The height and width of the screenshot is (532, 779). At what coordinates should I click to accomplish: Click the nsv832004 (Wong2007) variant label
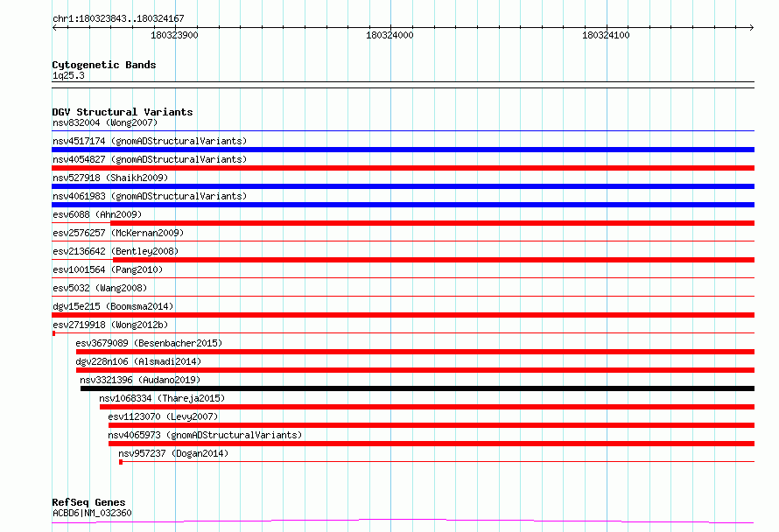pyautogui.click(x=105, y=122)
